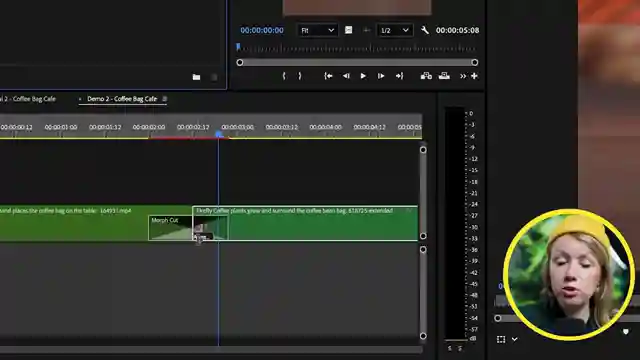Click the New Bin folder icon
640x360 pixels.
coord(196,77)
